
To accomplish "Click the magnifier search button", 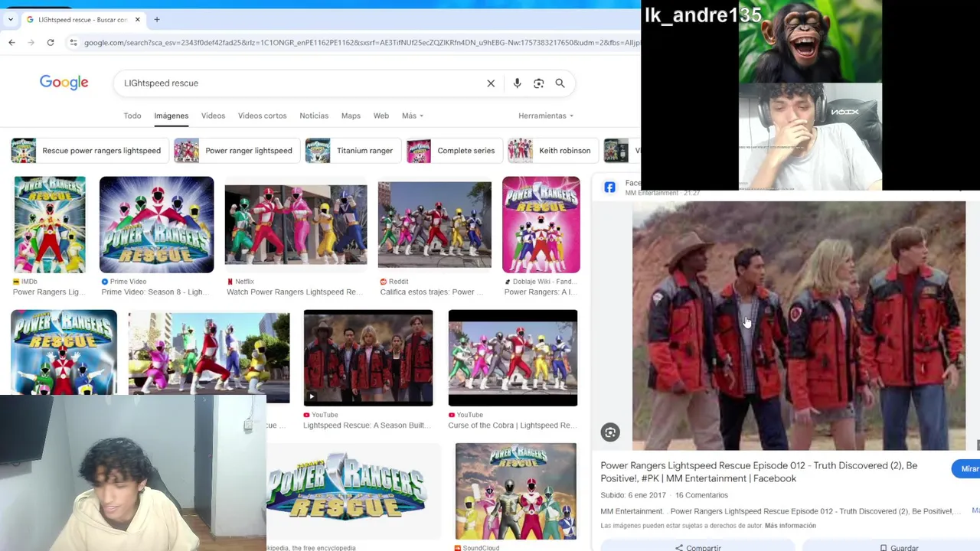I will 560,83.
